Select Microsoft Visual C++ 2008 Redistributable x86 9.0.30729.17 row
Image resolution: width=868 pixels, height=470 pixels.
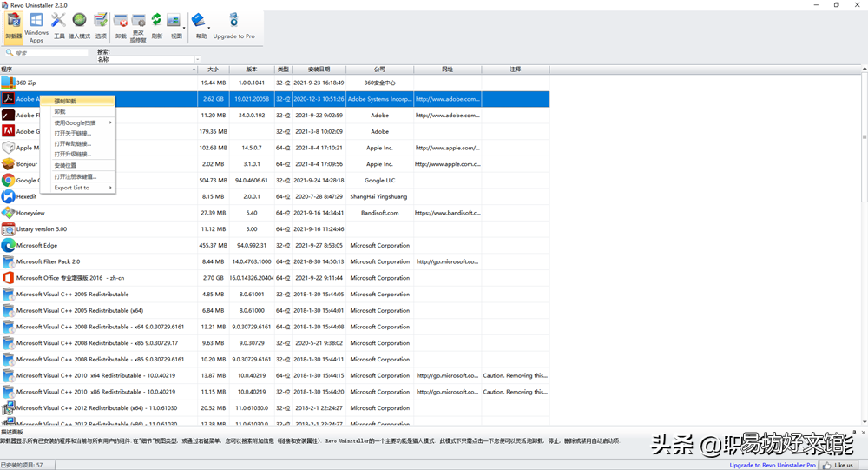(x=274, y=342)
